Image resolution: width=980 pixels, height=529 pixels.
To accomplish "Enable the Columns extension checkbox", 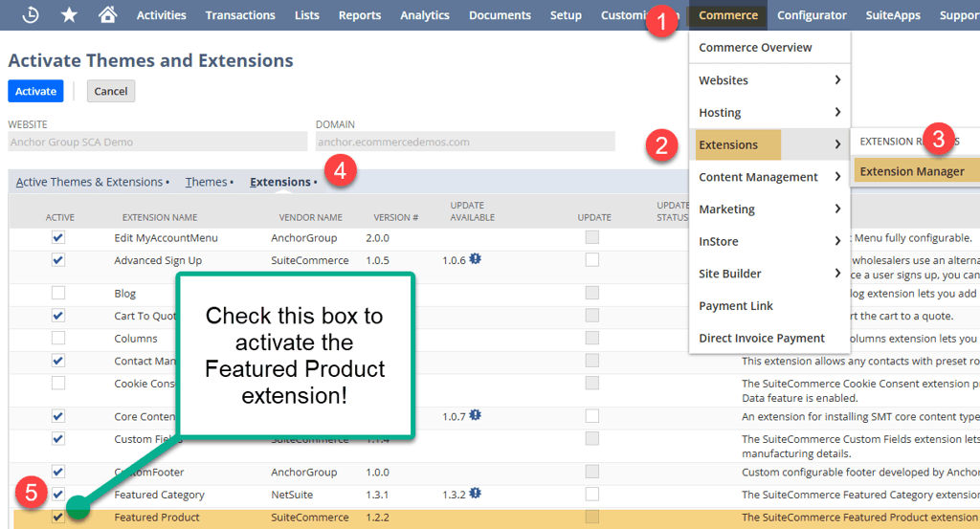I will point(58,338).
